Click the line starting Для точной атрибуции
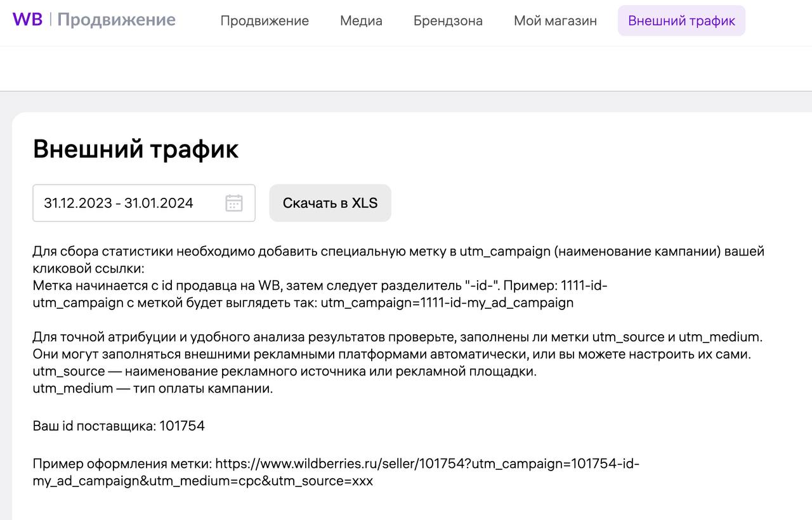812x520 pixels. (397, 337)
